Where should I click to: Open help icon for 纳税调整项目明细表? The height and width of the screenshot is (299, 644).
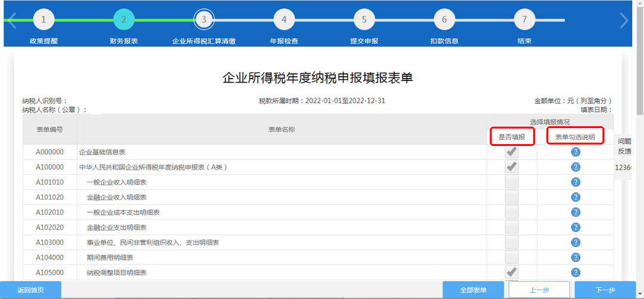click(x=575, y=272)
